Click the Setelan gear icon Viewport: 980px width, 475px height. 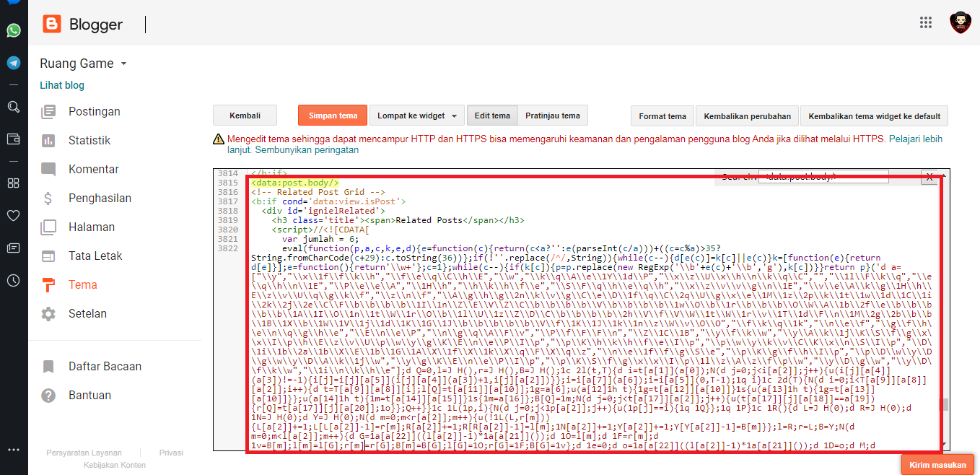[48, 313]
